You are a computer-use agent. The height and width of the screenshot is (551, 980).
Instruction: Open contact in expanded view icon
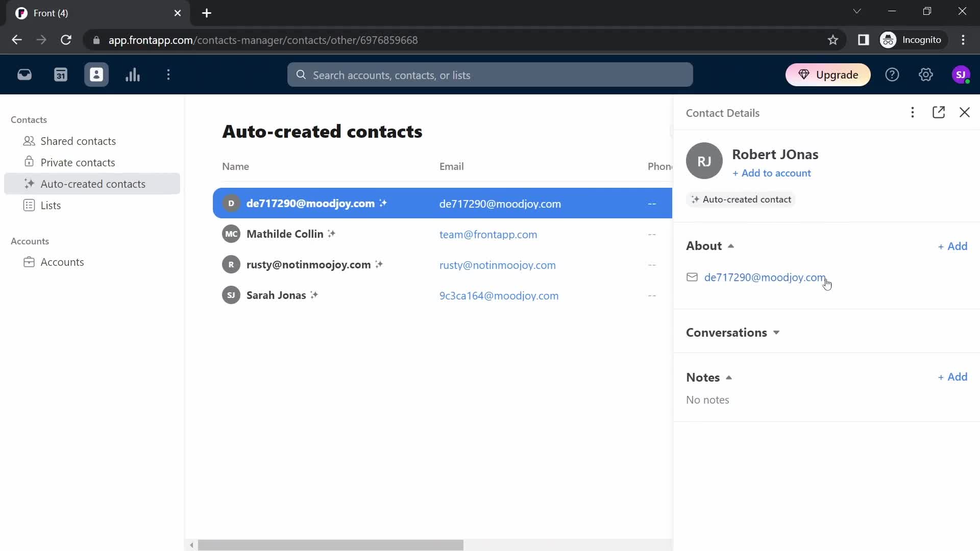click(x=939, y=112)
